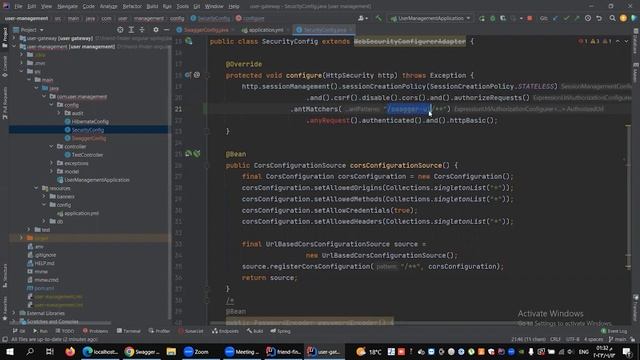This screenshot has width=640, height=360.
Task: Open Search Everywhere magnifier icon
Action: 612,18
